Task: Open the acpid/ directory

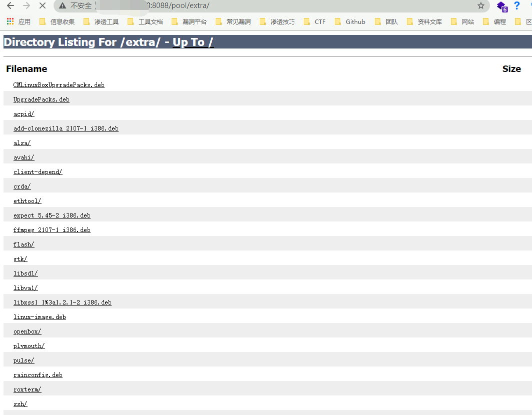Action: pyautogui.click(x=24, y=114)
